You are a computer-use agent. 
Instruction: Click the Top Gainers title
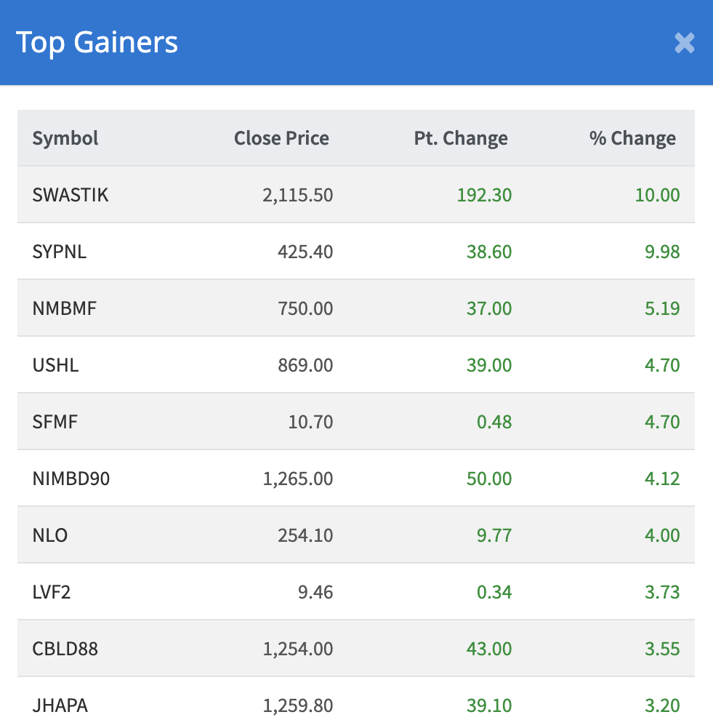(x=97, y=42)
